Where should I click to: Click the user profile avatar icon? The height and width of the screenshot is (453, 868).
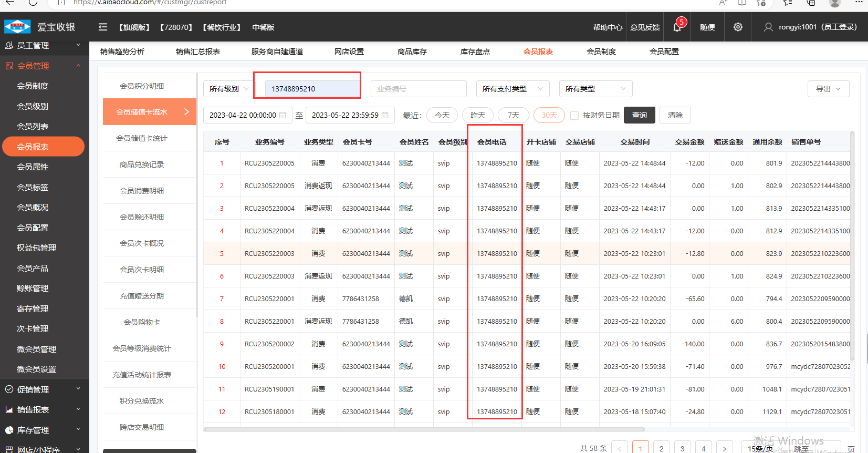768,27
